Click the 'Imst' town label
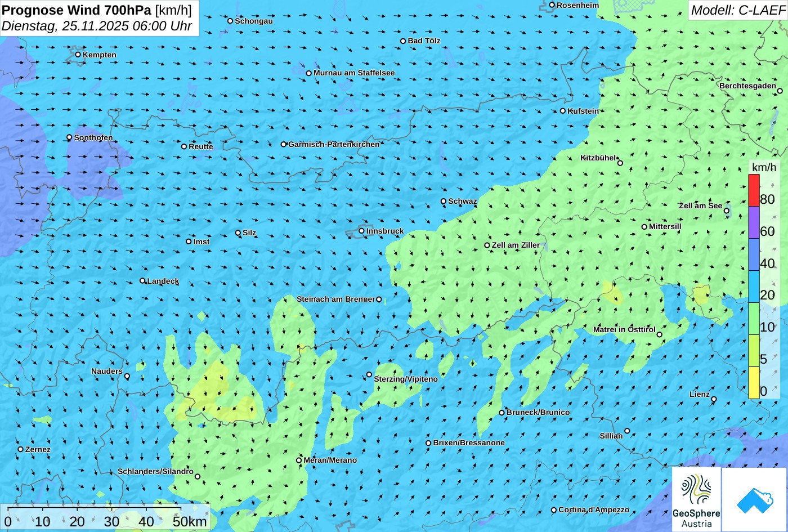Screen dimensions: 788x532 pos(202,242)
